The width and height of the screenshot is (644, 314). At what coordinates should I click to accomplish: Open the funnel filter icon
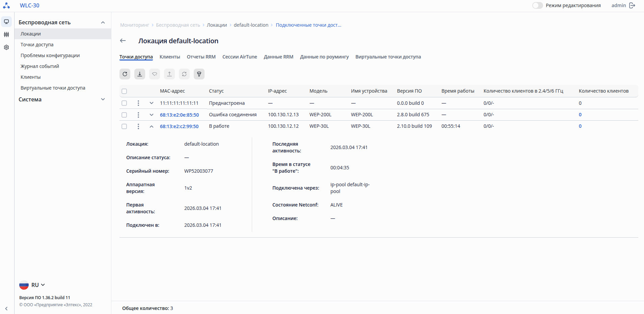[199, 74]
